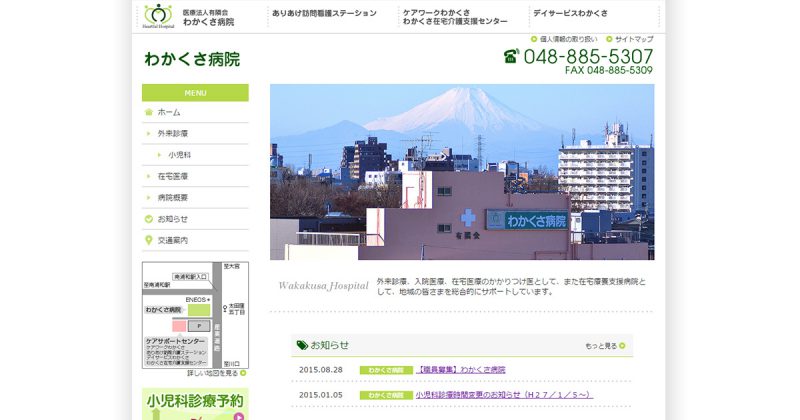Open デイサービスわかくさ header link
This screenshot has height=420, width=800.
coord(570,13)
